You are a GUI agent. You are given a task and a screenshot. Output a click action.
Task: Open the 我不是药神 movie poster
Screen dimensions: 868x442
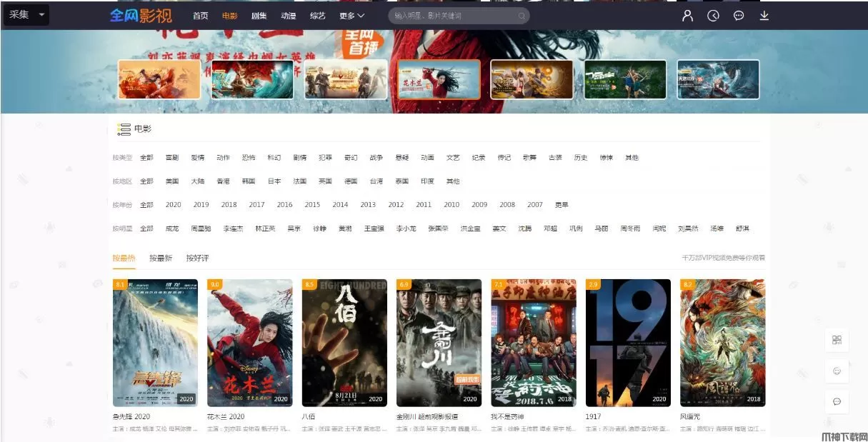(x=534, y=343)
